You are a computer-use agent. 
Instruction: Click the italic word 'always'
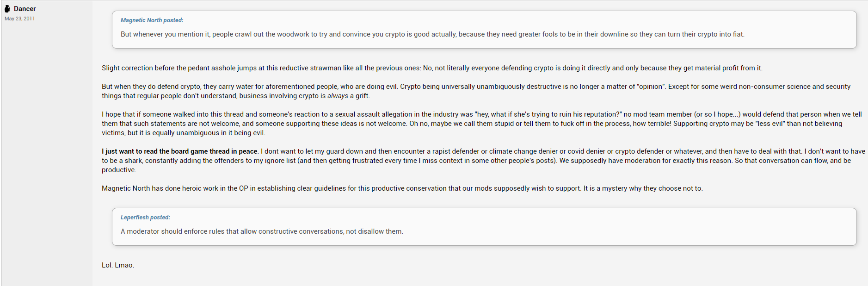338,96
